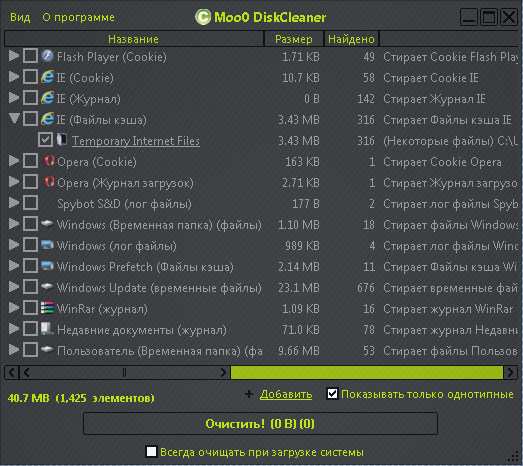Click the IE icon beside IE (Cookie)

[47, 77]
